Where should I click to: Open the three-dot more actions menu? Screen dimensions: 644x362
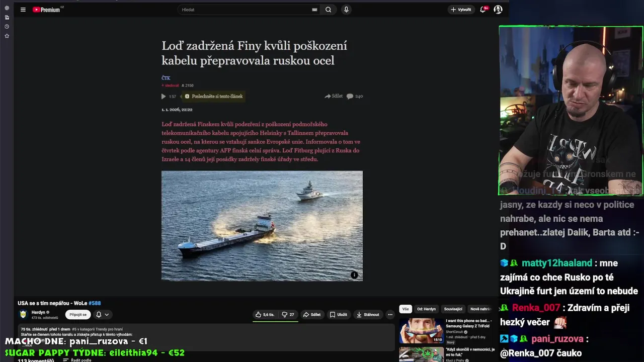point(390,315)
